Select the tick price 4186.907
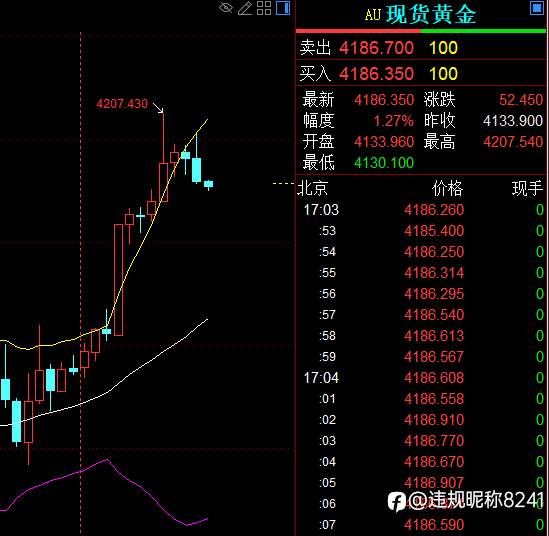 coord(434,483)
